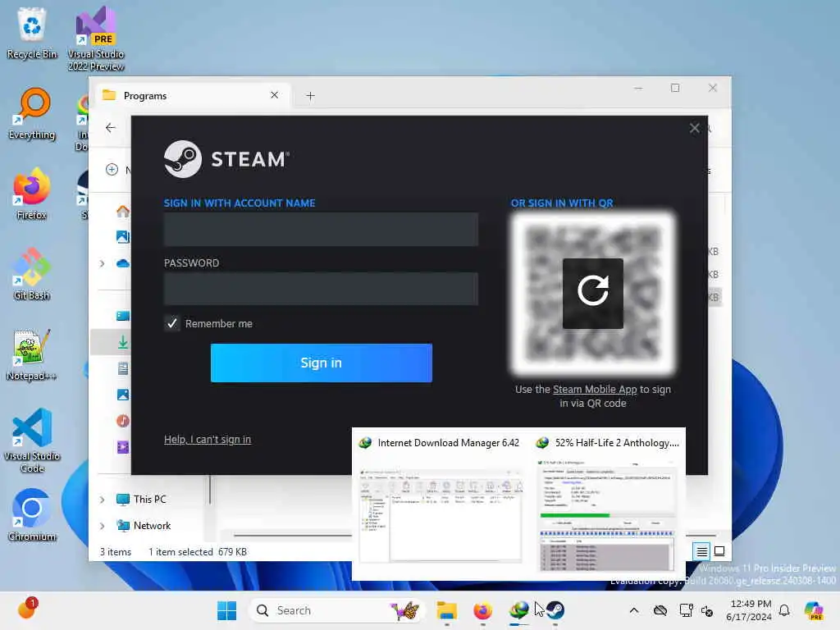
Task: Click the network status tray icon
Action: [x=686, y=610]
